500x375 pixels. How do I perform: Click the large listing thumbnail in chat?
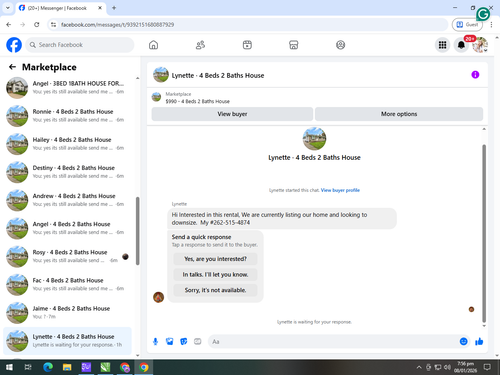tap(314, 139)
